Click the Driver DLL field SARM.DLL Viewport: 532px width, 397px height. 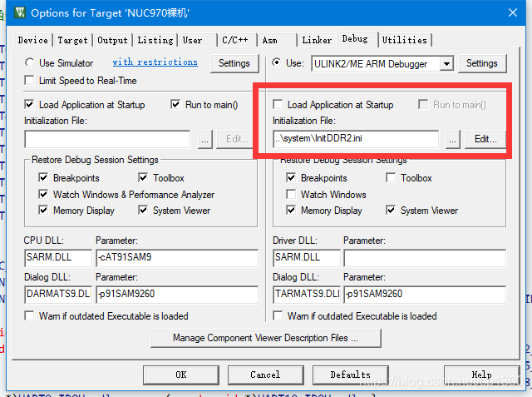[307, 257]
